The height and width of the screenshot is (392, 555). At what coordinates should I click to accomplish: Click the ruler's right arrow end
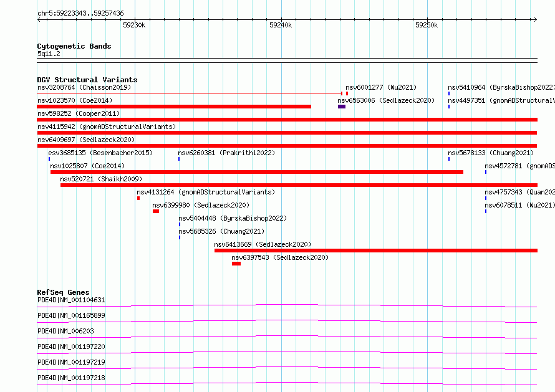tap(536, 19)
